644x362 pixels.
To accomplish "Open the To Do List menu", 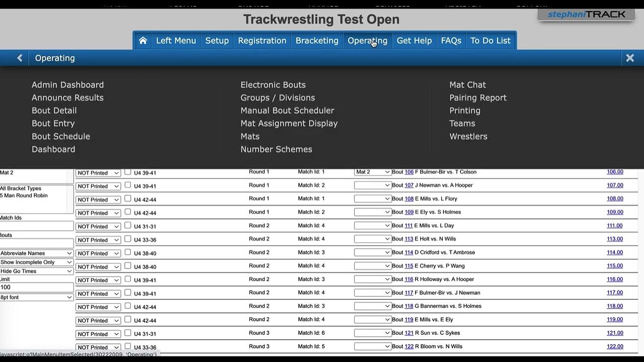I will tap(490, 41).
